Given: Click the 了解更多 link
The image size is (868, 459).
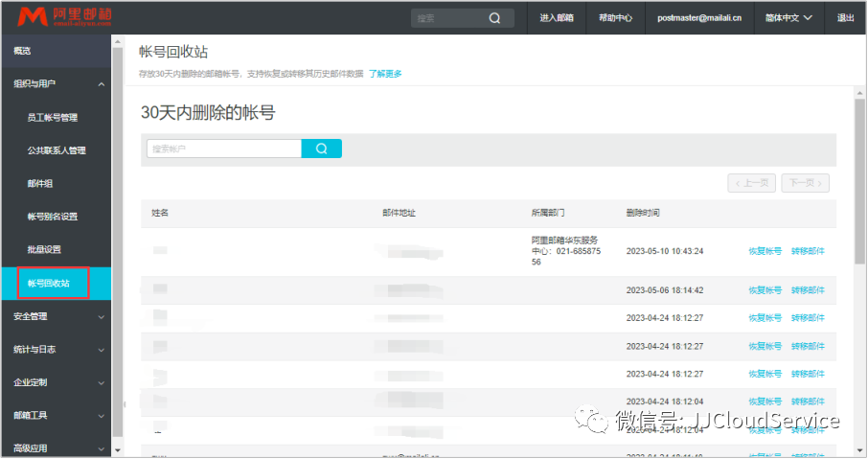Looking at the screenshot, I should click(x=385, y=74).
